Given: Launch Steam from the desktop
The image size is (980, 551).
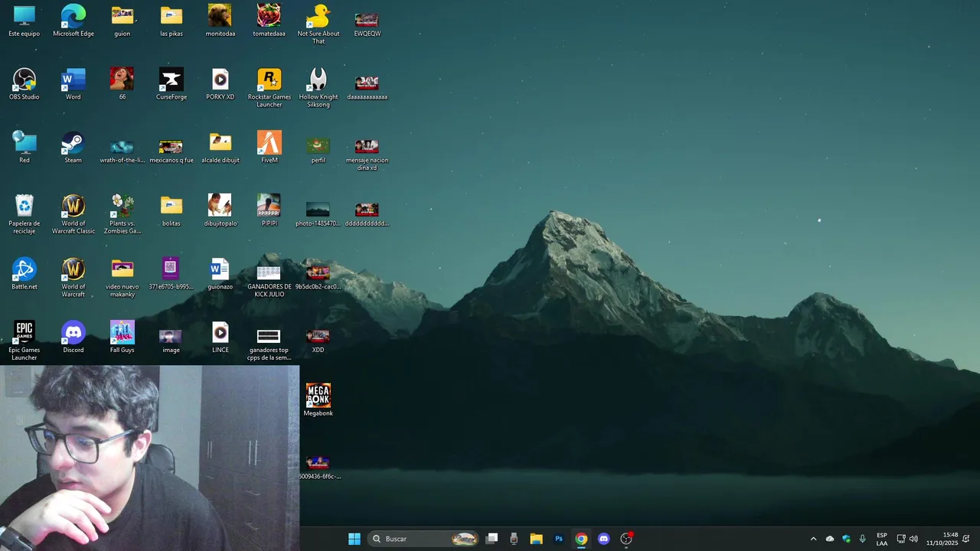Looking at the screenshot, I should click(x=73, y=147).
